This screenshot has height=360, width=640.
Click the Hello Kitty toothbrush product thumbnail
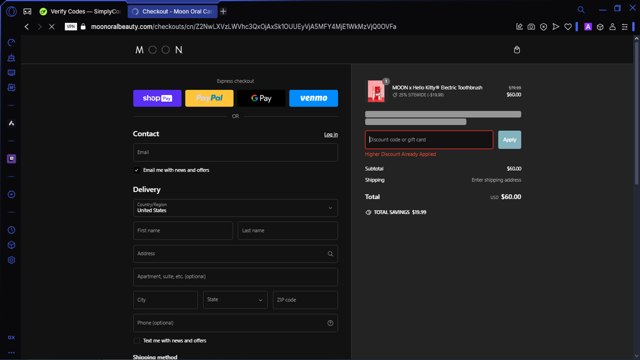point(376,91)
